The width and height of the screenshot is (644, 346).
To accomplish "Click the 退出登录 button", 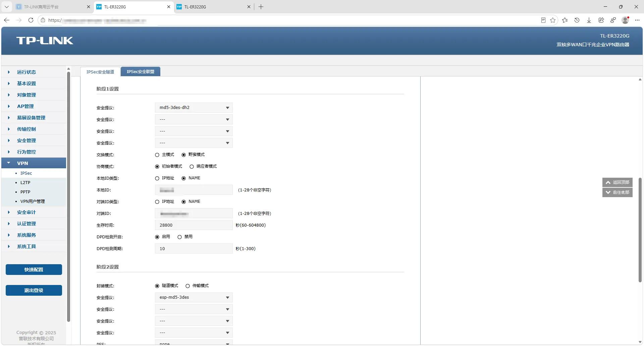I will pyautogui.click(x=34, y=290).
